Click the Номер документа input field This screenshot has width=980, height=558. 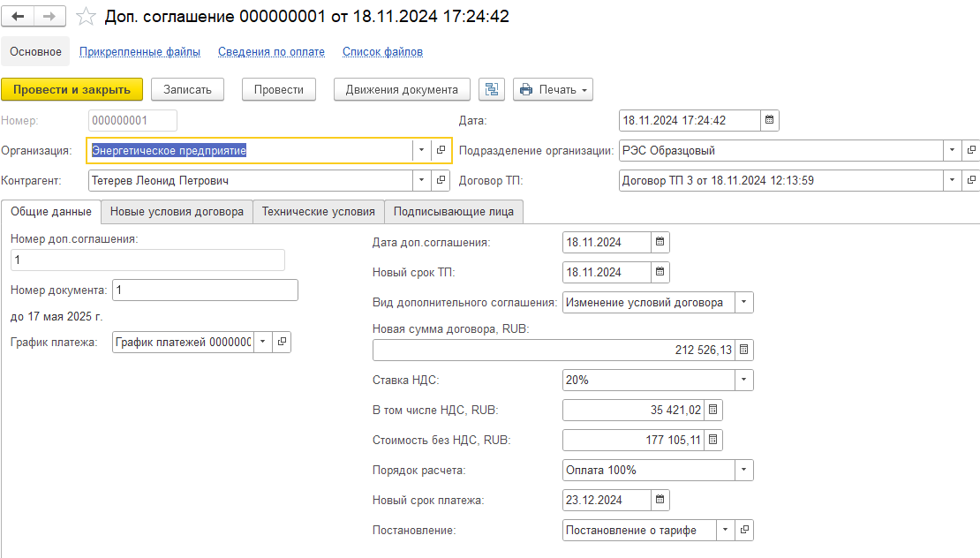point(205,290)
